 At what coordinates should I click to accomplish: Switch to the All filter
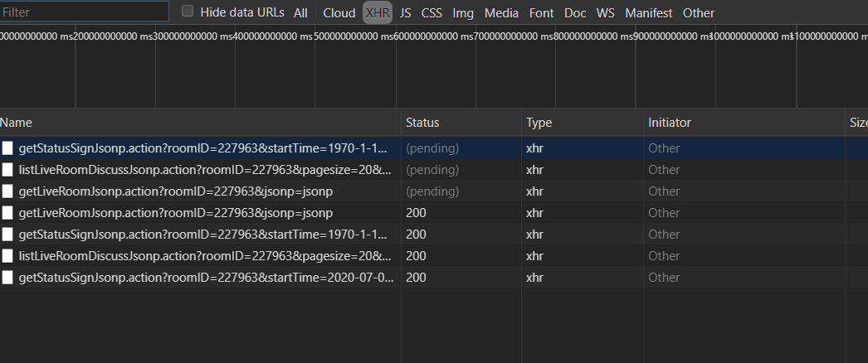click(x=300, y=13)
